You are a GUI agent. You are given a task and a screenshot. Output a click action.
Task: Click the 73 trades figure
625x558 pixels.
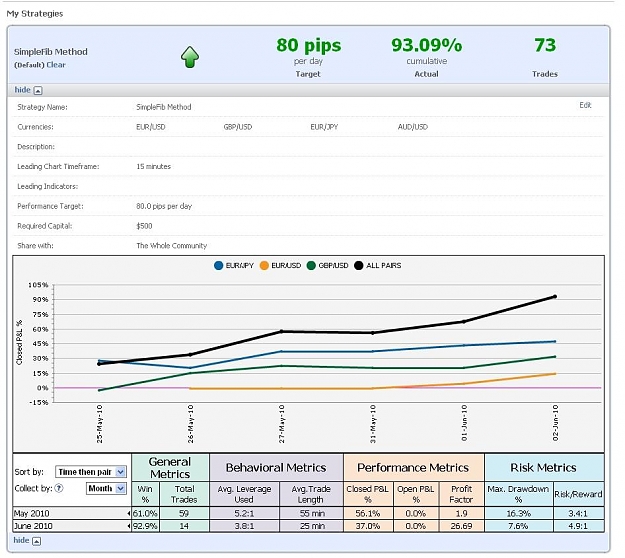pos(545,45)
